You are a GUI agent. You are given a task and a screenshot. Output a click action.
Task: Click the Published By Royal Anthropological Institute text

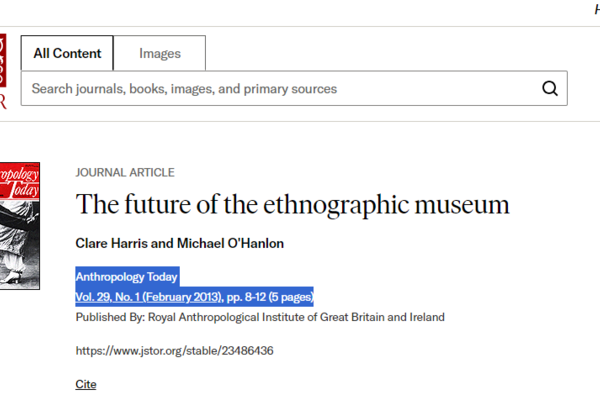coord(260,317)
